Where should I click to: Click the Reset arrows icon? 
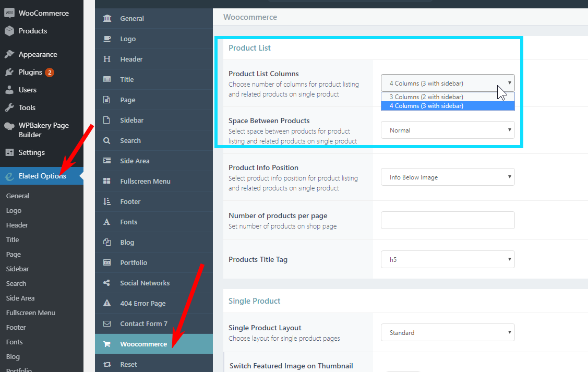point(107,364)
